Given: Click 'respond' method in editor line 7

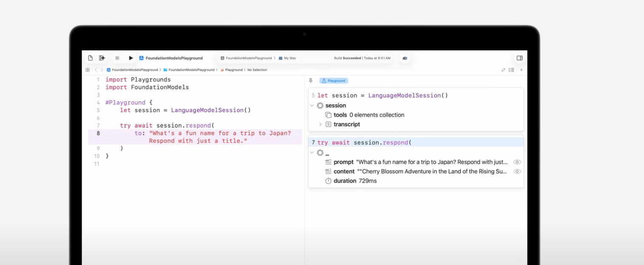Looking at the screenshot, I should [x=198, y=126].
